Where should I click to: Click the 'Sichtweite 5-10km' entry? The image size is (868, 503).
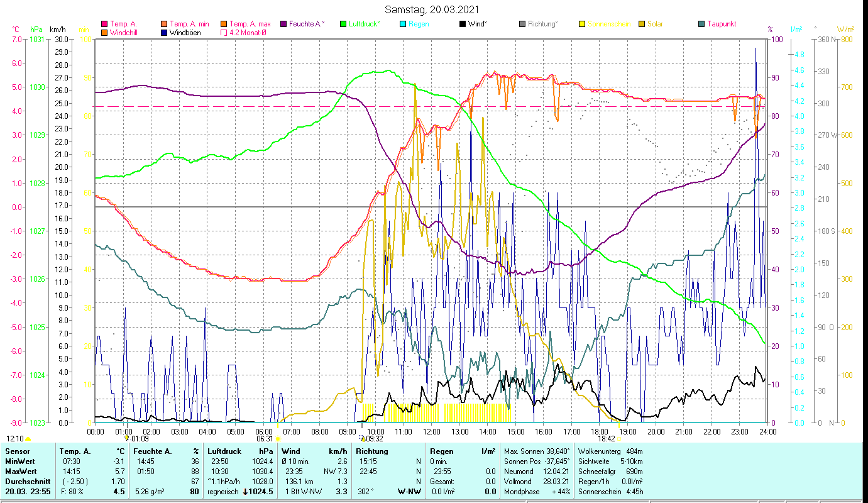tap(610, 462)
